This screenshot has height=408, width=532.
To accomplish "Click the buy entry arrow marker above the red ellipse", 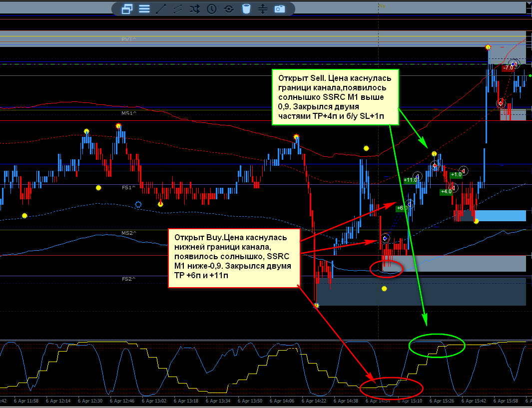I will tap(385, 238).
